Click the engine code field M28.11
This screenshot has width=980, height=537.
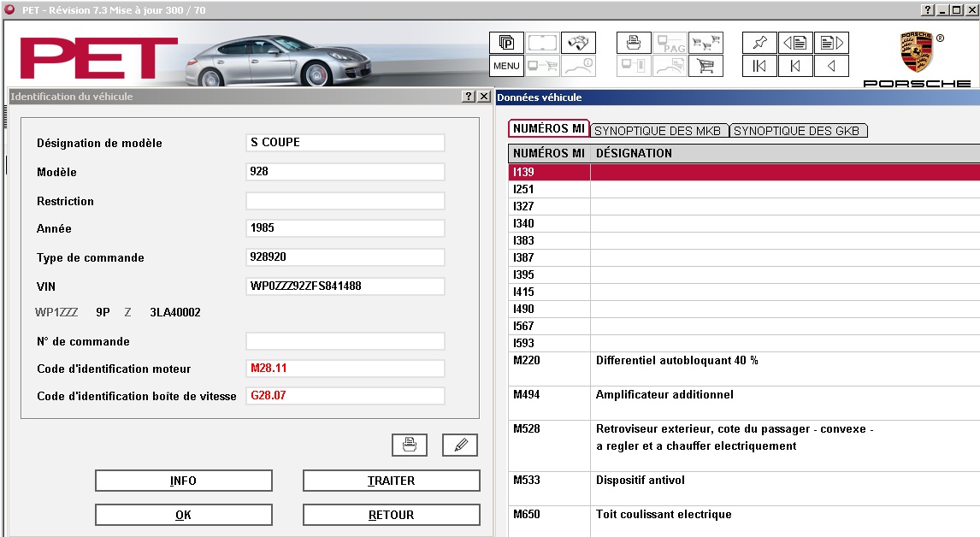click(345, 369)
